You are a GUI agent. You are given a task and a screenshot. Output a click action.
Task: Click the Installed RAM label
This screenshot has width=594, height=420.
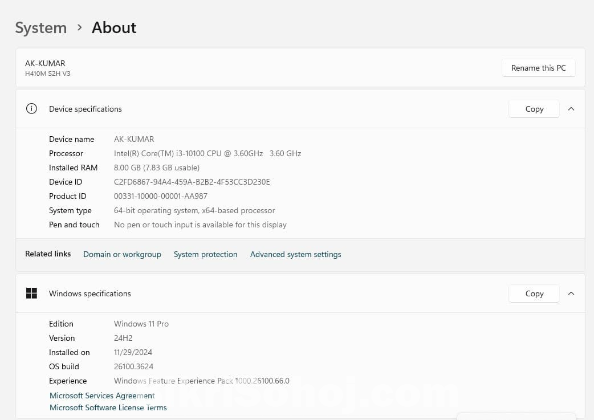coord(73,167)
